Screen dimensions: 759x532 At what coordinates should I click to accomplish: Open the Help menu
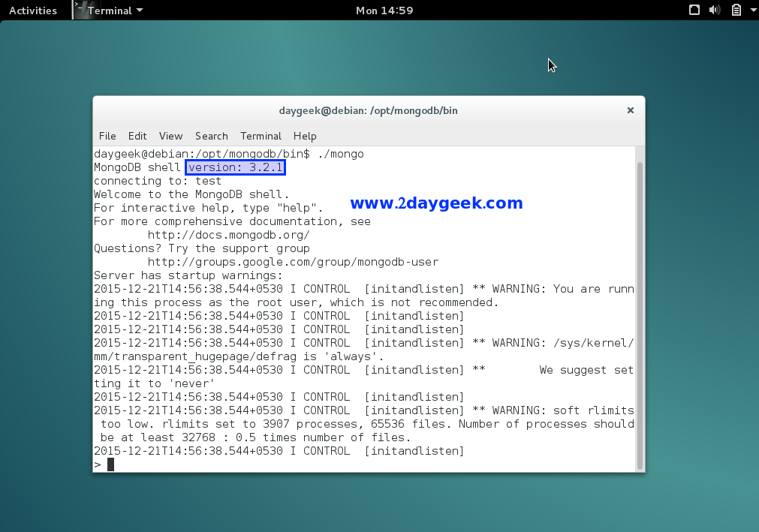click(305, 136)
